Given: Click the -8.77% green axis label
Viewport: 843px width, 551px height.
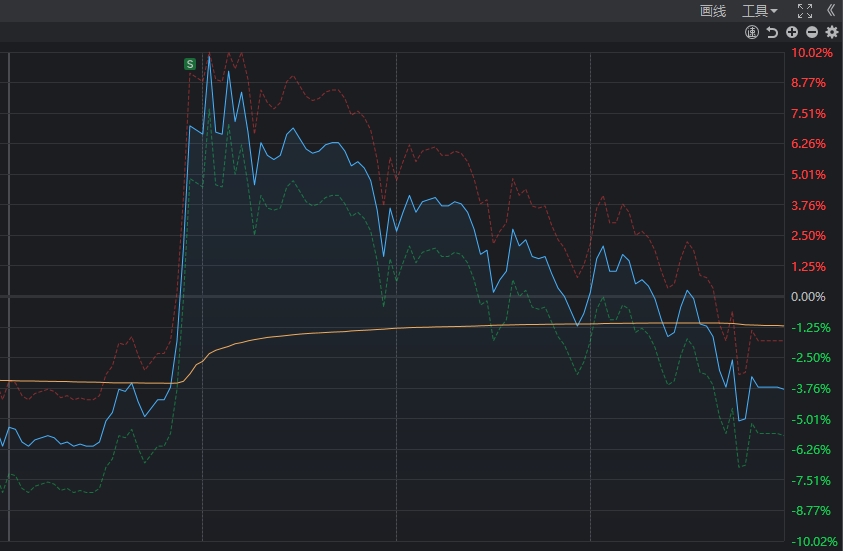Looking at the screenshot, I should click(x=810, y=511).
